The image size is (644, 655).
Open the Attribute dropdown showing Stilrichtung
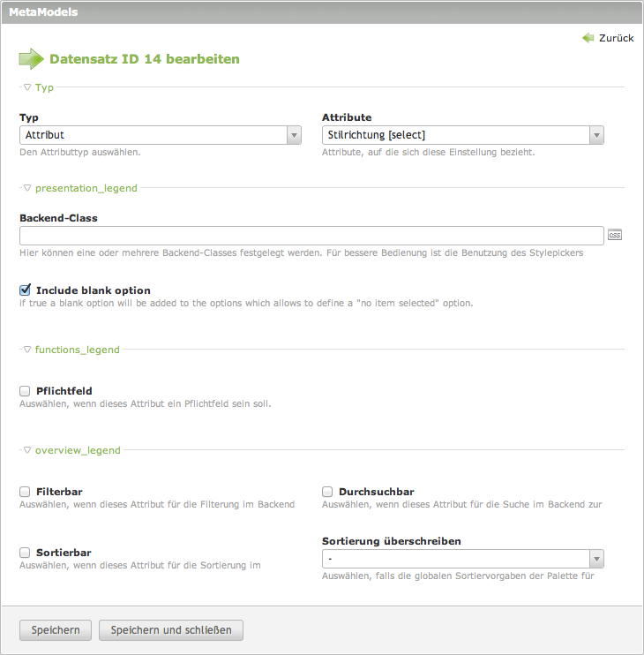click(x=463, y=135)
